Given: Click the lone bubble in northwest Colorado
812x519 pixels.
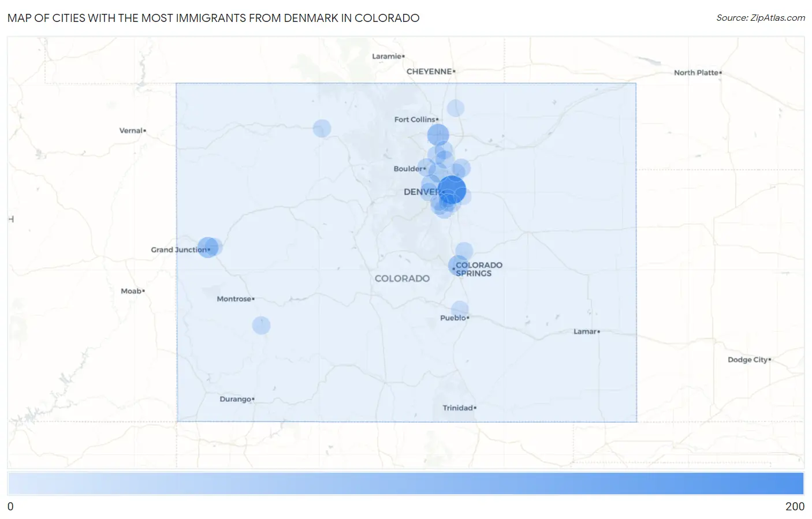Looking at the screenshot, I should tap(322, 128).
